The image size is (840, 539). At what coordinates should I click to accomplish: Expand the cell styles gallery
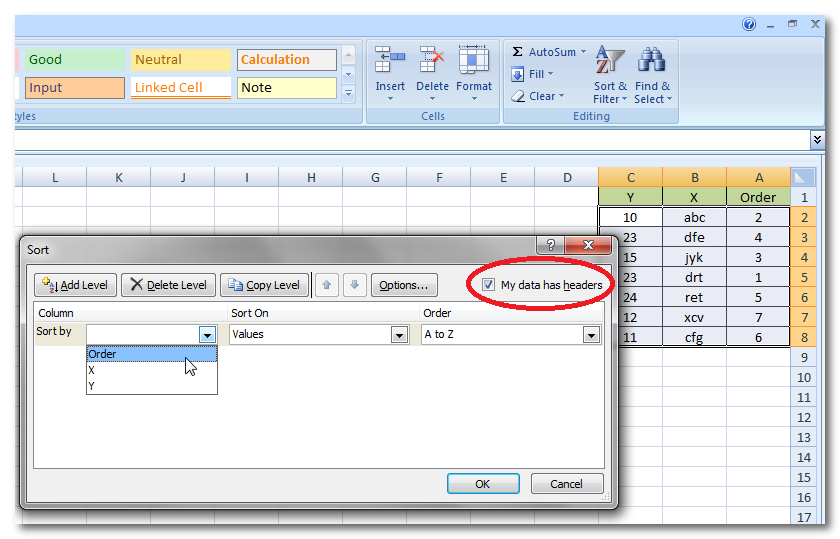pyautogui.click(x=348, y=94)
